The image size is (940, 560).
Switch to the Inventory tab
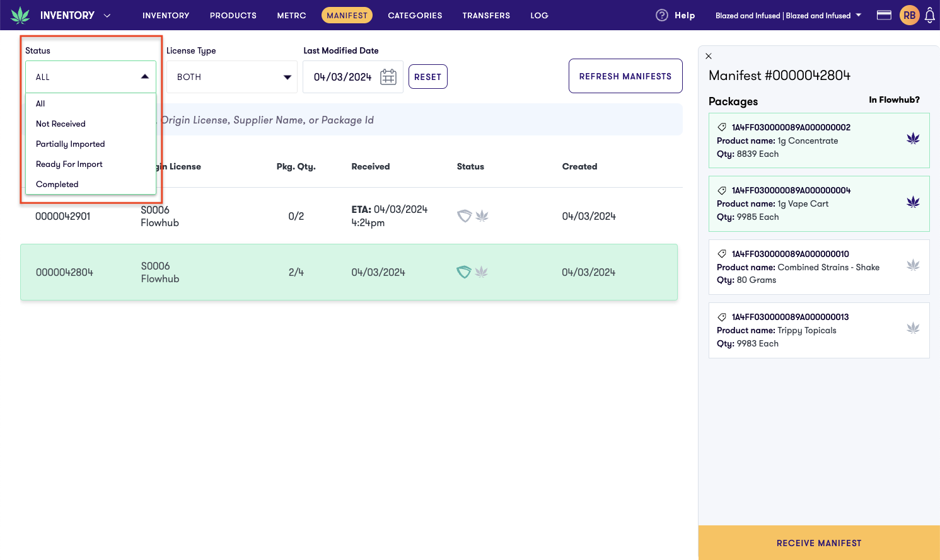tap(166, 15)
